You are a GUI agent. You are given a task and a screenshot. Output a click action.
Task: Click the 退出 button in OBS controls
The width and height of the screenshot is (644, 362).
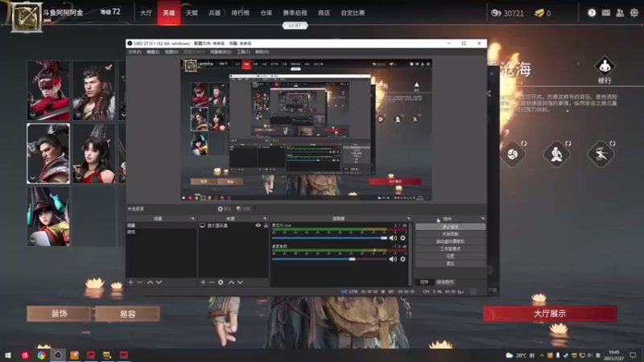tap(450, 264)
